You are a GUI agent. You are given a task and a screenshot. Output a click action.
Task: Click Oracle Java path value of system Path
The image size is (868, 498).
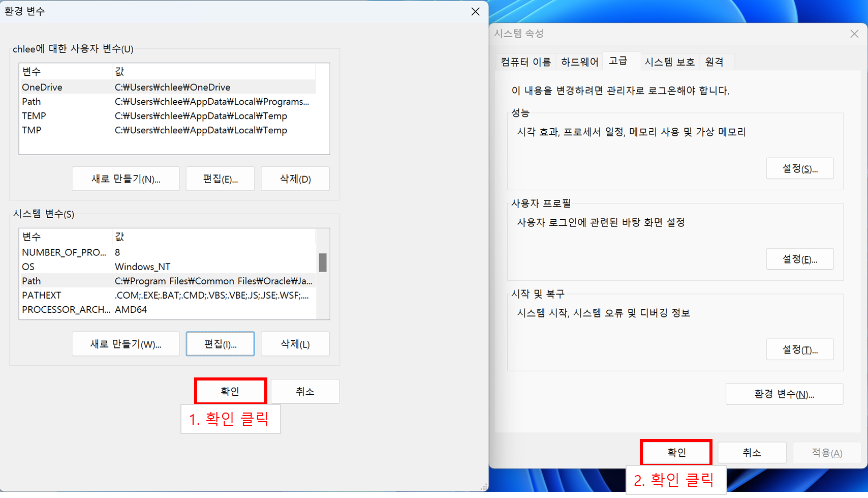(213, 281)
